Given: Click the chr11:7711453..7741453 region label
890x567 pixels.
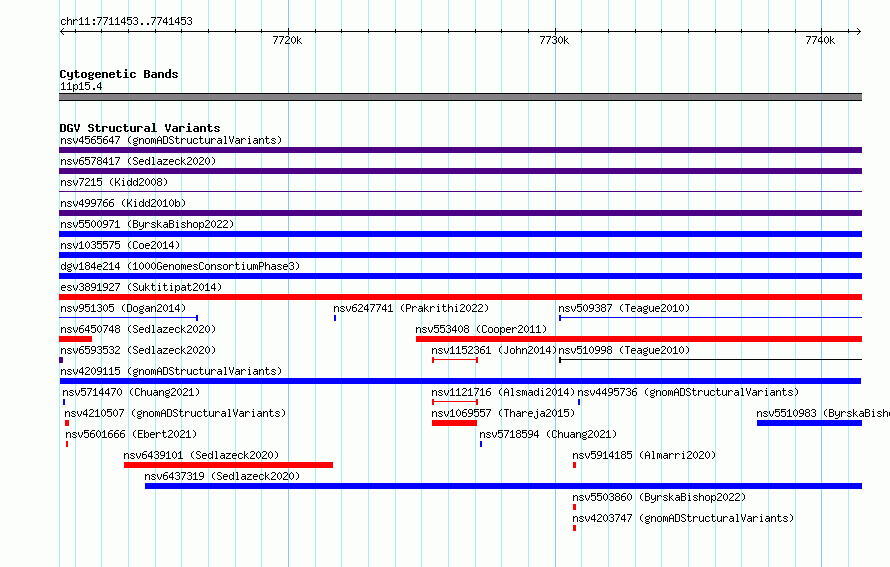Looking at the screenshot, I should coord(127,21).
